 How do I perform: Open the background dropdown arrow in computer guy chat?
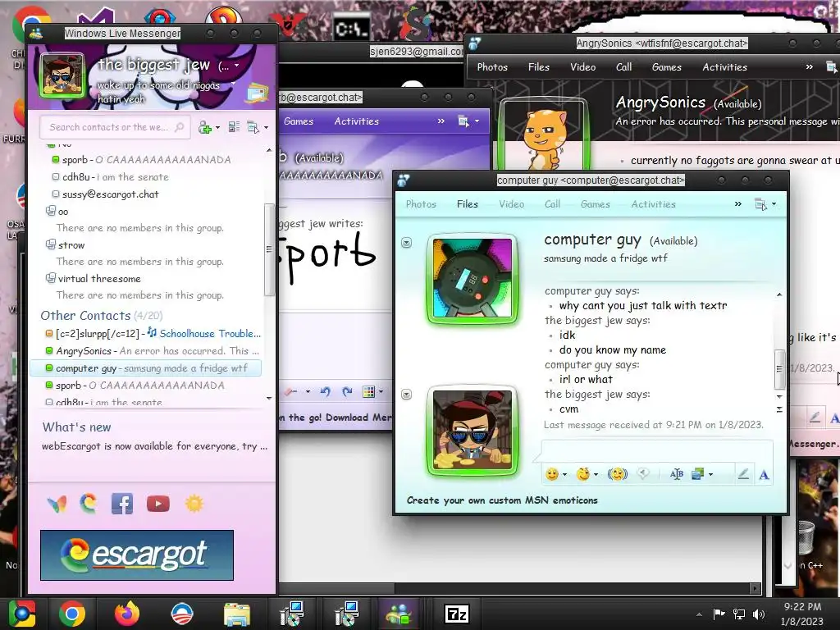point(710,474)
